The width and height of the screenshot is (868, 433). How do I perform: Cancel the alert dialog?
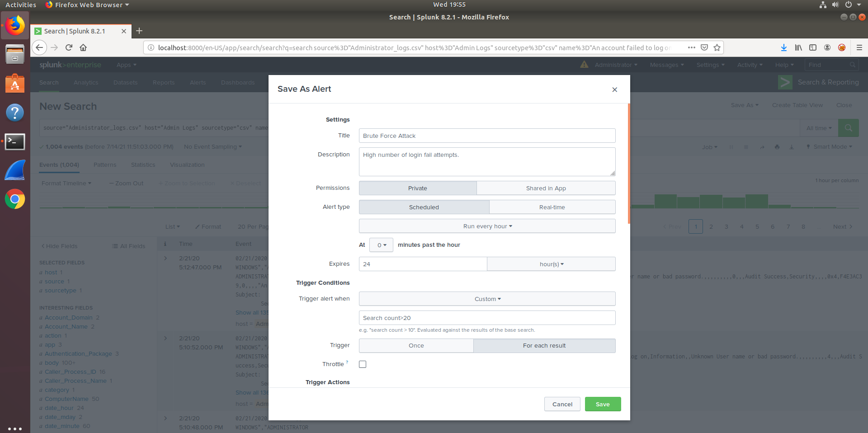coord(562,404)
